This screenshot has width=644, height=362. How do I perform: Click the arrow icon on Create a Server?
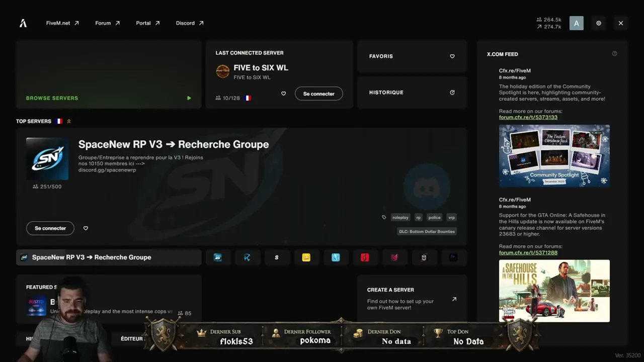454,299
